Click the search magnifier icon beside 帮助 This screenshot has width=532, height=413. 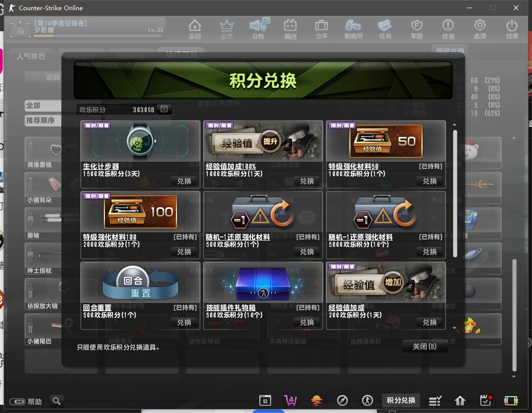click(x=57, y=401)
